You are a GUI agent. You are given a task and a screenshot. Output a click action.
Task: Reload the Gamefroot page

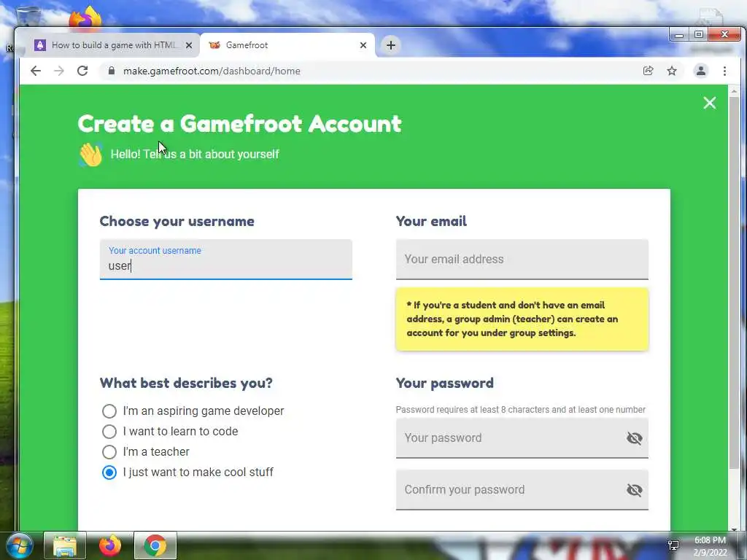[x=82, y=71]
